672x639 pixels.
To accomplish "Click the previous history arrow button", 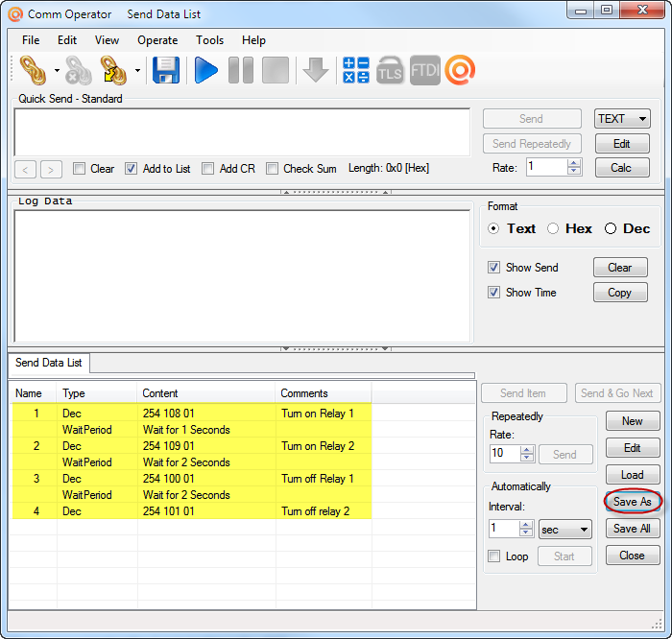I will [25, 170].
